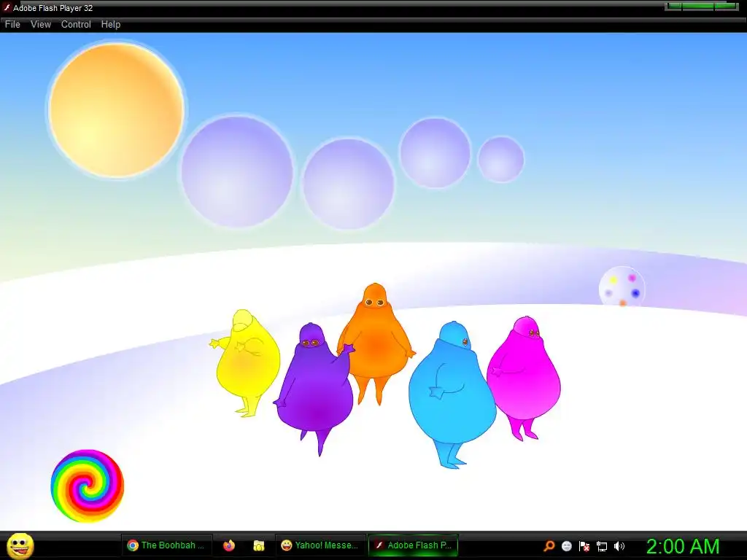747x560 pixels.
Task: Launch Firefox from the taskbar
Action: pos(229,545)
